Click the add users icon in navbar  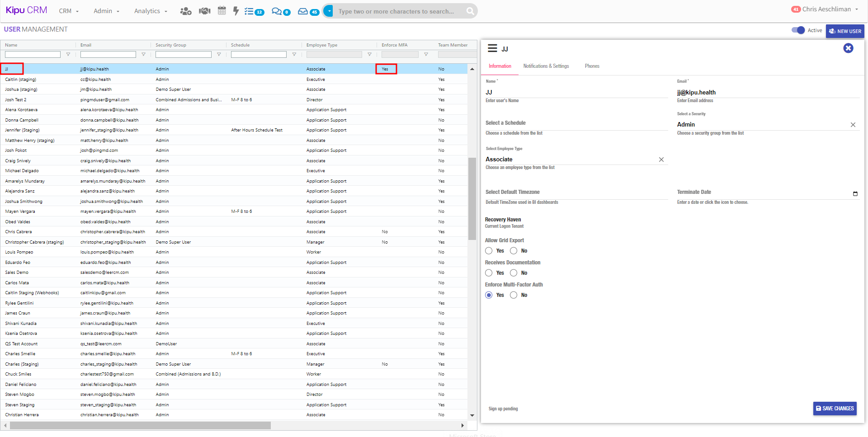pos(185,11)
